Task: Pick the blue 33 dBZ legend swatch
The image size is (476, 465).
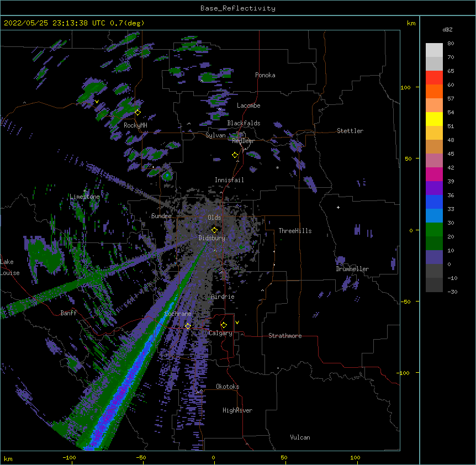Action: pyautogui.click(x=434, y=202)
